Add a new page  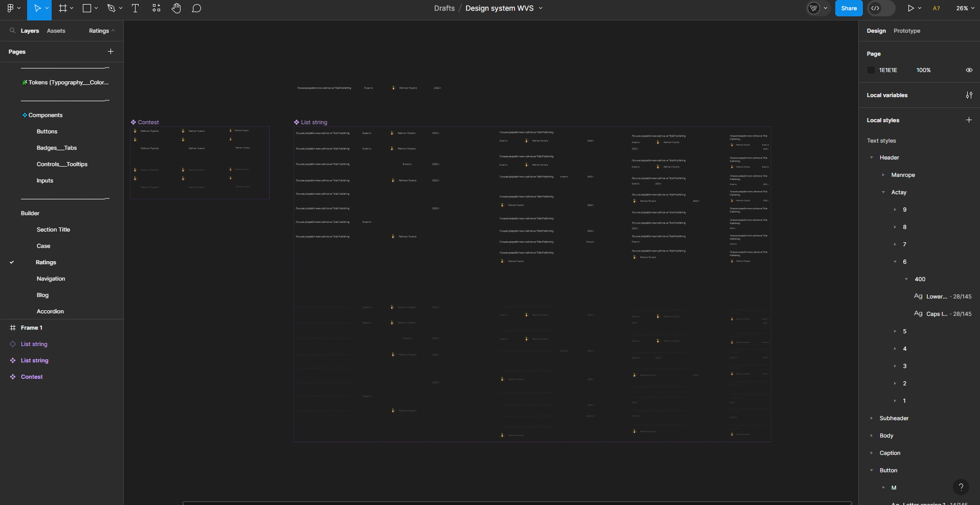110,52
